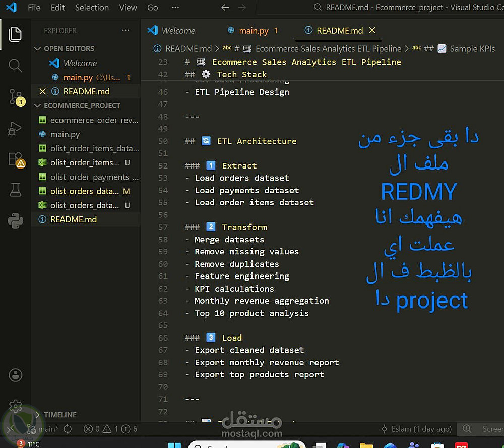Close README.md in Open Editors list
504x448 pixels.
tap(42, 91)
